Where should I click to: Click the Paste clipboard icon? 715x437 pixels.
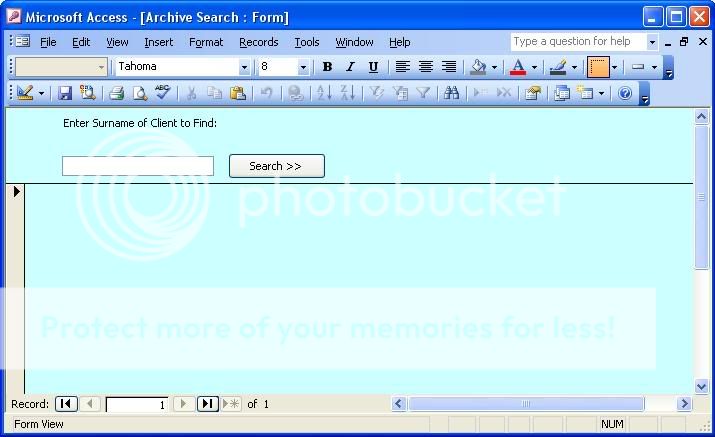tap(238, 93)
